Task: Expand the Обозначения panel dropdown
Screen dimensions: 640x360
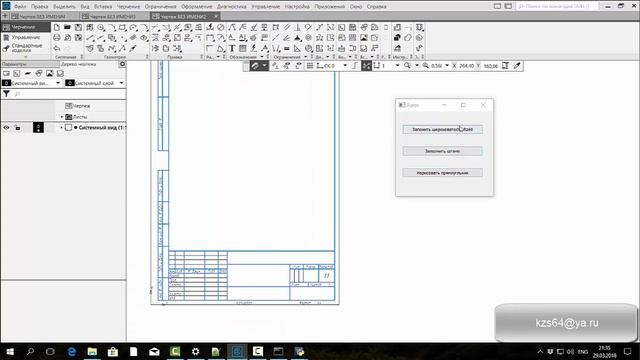Action: 262,57
